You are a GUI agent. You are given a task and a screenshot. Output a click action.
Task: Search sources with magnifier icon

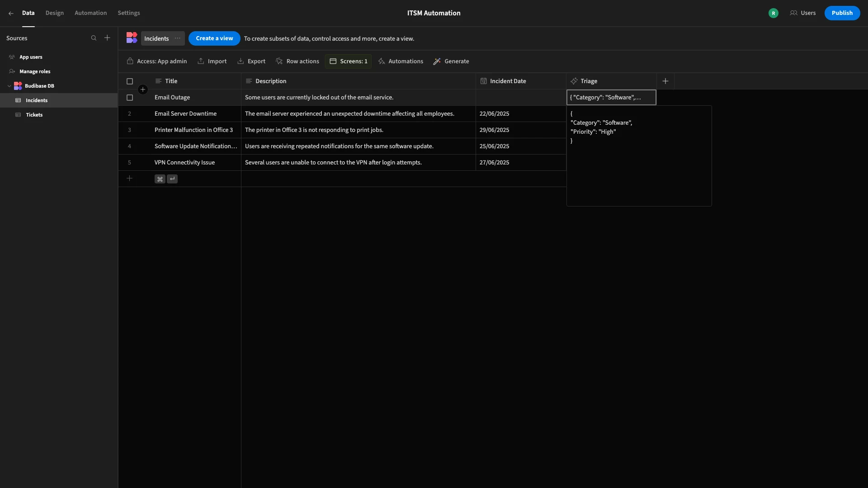[94, 38]
